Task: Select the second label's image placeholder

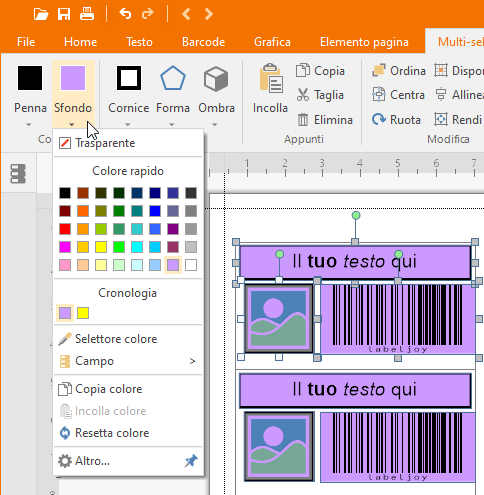Action: 279,447
